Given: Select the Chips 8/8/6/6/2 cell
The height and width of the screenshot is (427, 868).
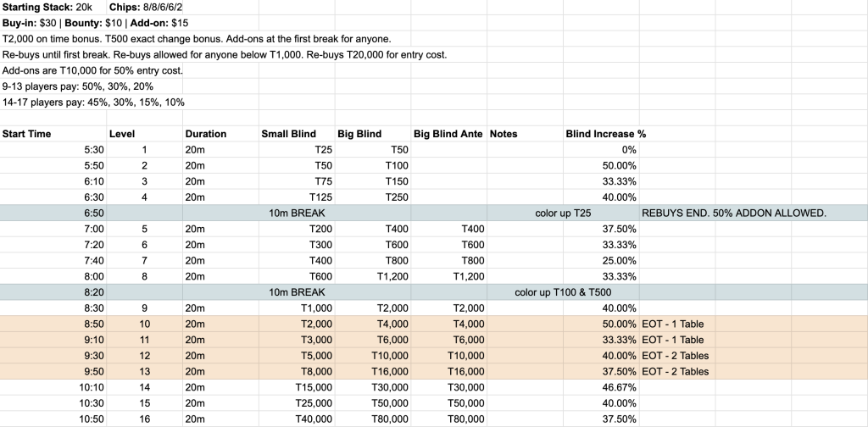Looking at the screenshot, I should click(146, 8).
